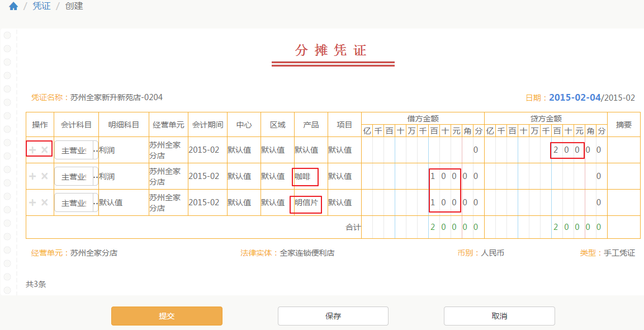
Task: Click legal entity 全家连锁便利店
Action: coord(307,253)
